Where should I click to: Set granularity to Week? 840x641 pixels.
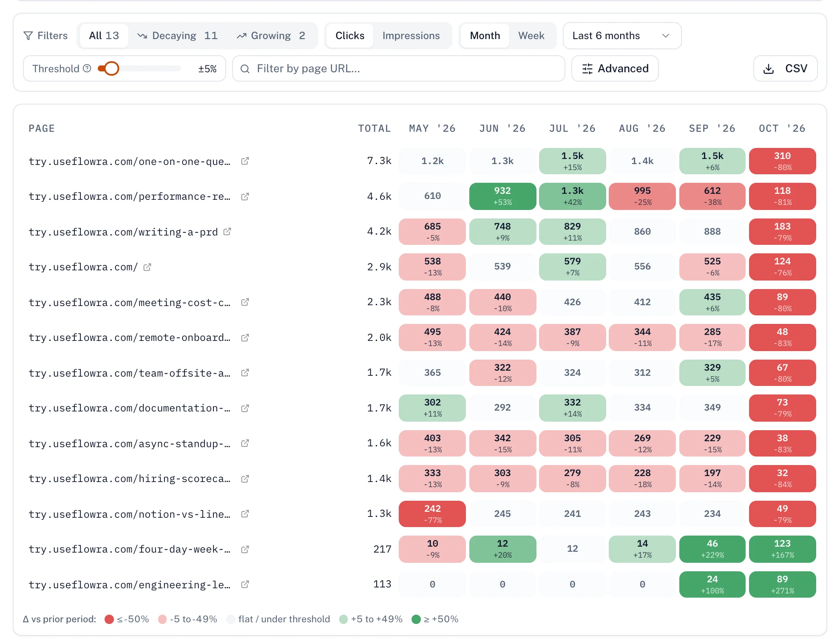click(531, 36)
